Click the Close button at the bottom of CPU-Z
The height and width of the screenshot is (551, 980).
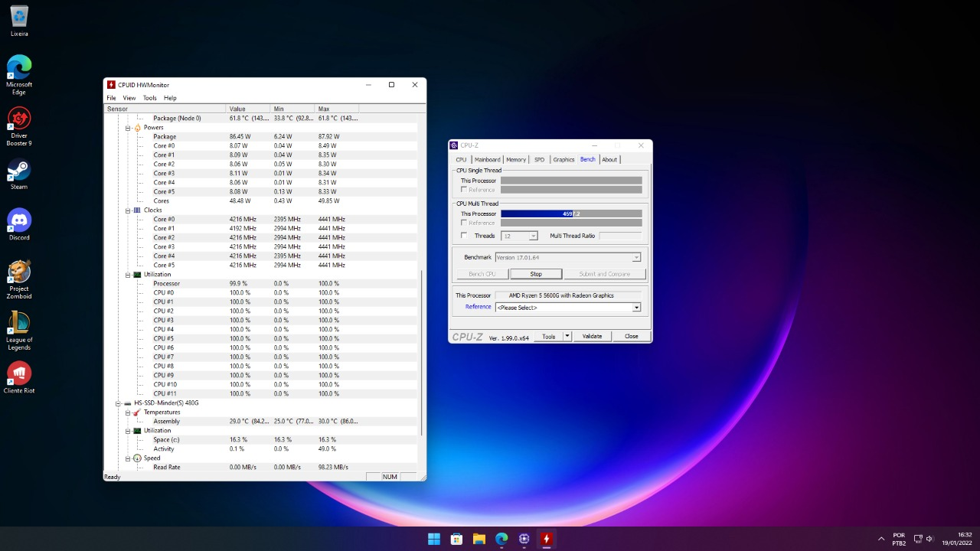tap(631, 337)
